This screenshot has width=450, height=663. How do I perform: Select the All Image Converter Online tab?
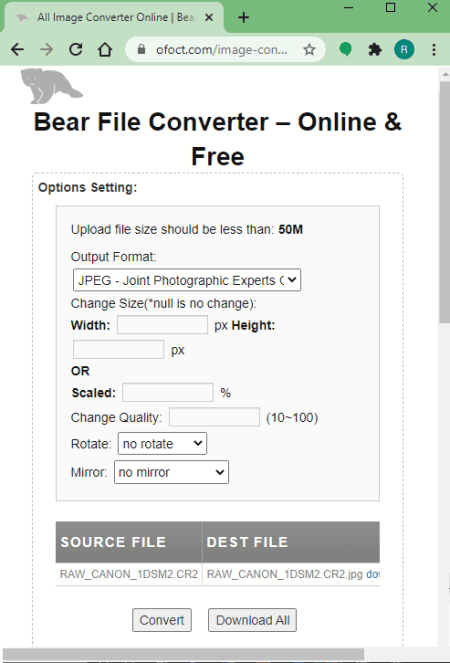click(x=114, y=17)
